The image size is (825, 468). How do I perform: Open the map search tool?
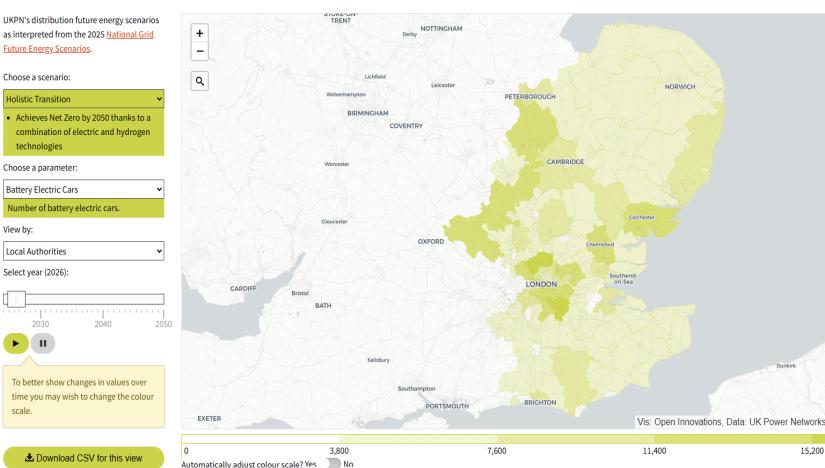[200, 81]
